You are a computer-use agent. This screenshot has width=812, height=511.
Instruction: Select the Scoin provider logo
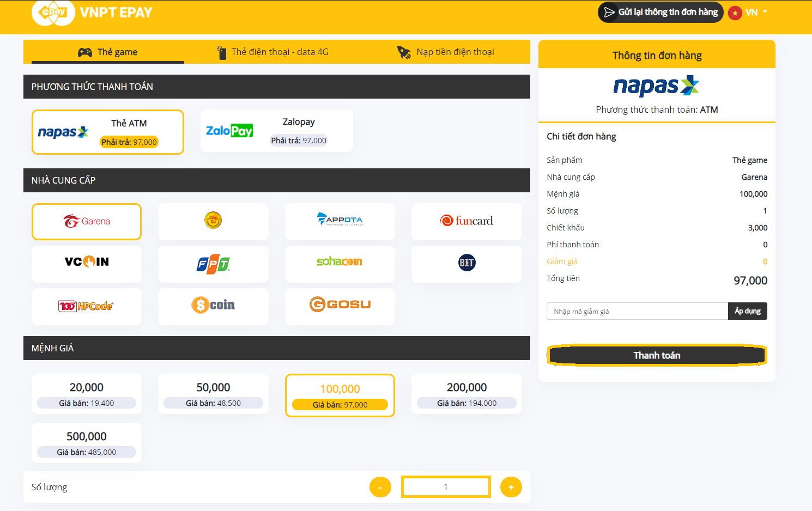click(213, 305)
